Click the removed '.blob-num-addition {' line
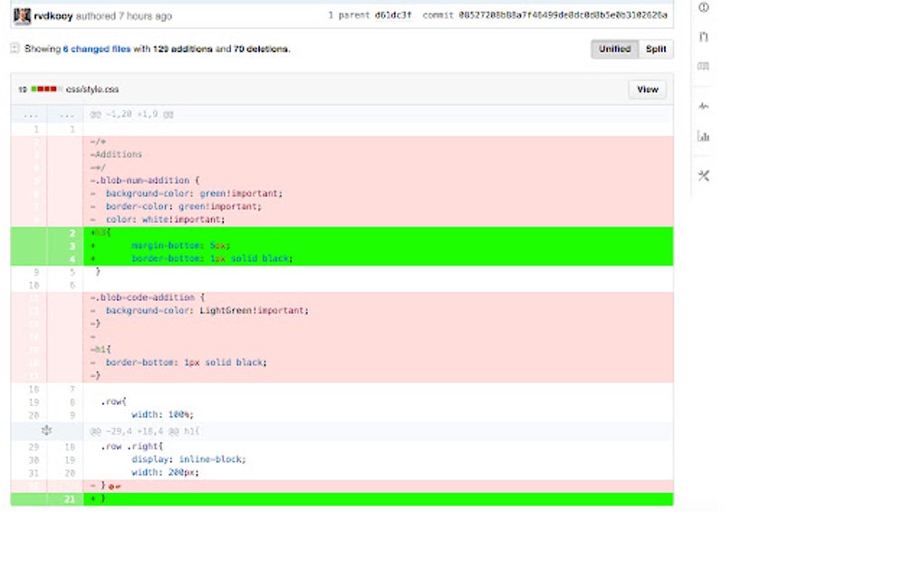 click(x=145, y=180)
